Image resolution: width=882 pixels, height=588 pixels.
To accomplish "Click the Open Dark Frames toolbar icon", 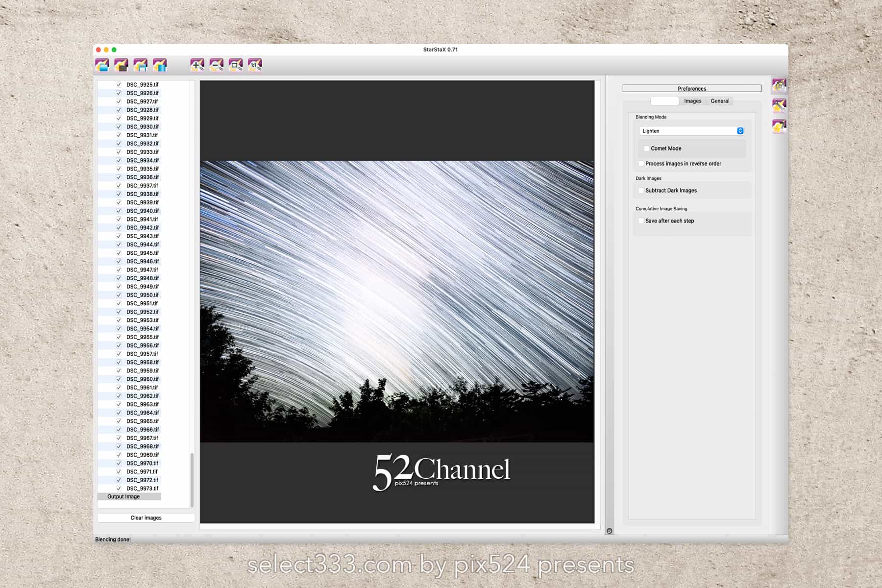I will point(121,65).
